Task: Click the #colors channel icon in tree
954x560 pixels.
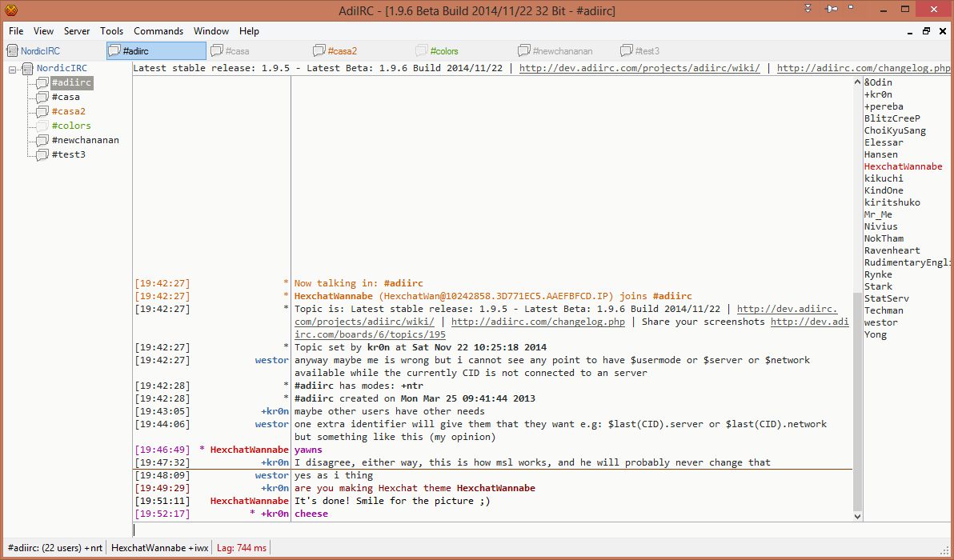Action: coord(42,126)
